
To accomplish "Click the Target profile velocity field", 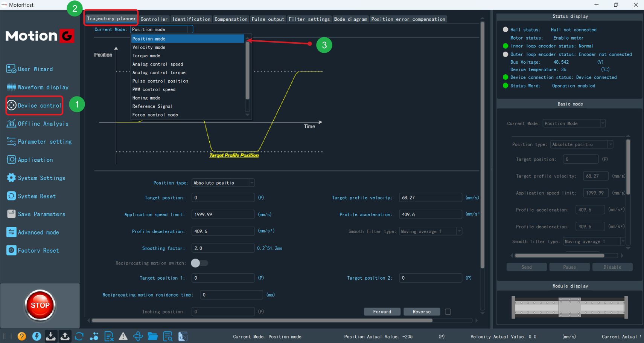I will pyautogui.click(x=430, y=198).
